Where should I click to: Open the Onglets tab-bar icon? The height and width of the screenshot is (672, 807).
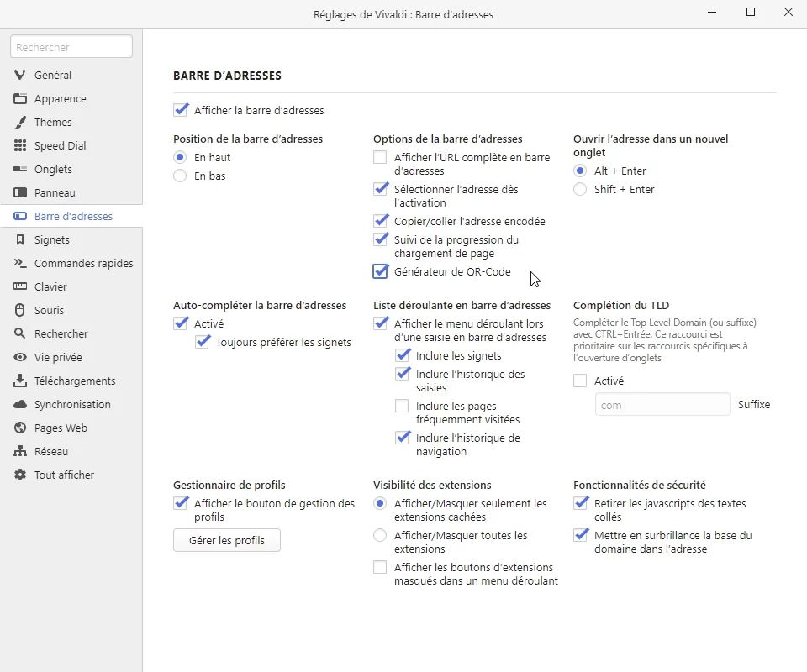20,169
